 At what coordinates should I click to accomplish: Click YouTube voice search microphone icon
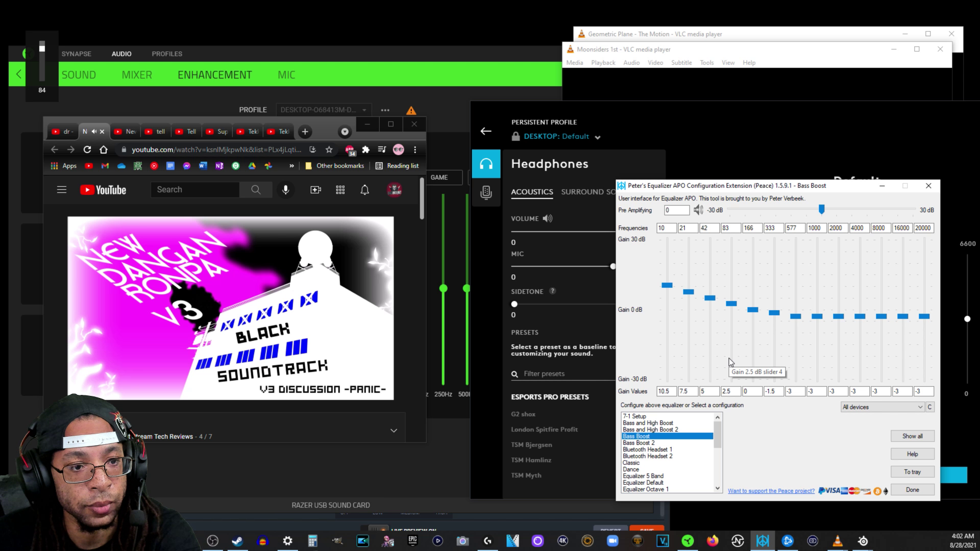tap(286, 190)
